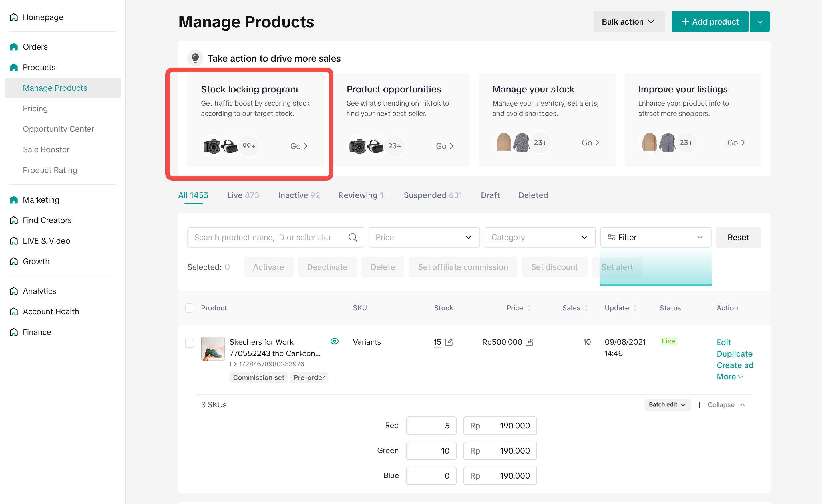This screenshot has height=504, width=822.
Task: Click the Price column sort arrows
Action: coord(529,308)
